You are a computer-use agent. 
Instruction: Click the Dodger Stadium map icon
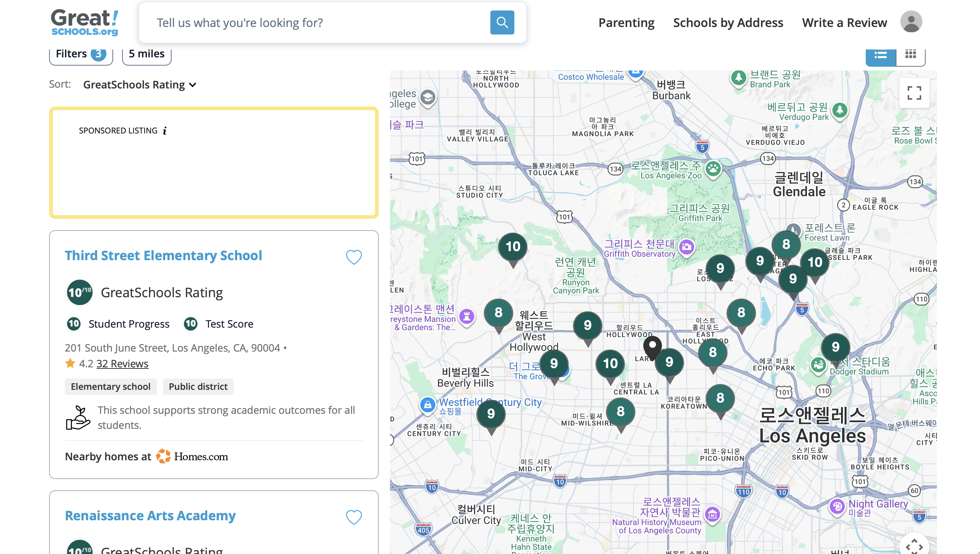pyautogui.click(x=818, y=365)
